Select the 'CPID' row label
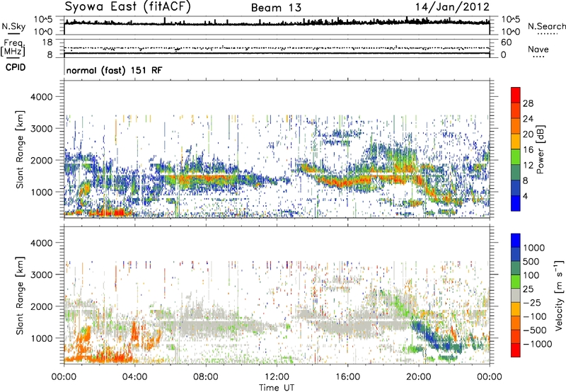Image resolution: width=566 pixels, height=392 pixels. (16, 67)
